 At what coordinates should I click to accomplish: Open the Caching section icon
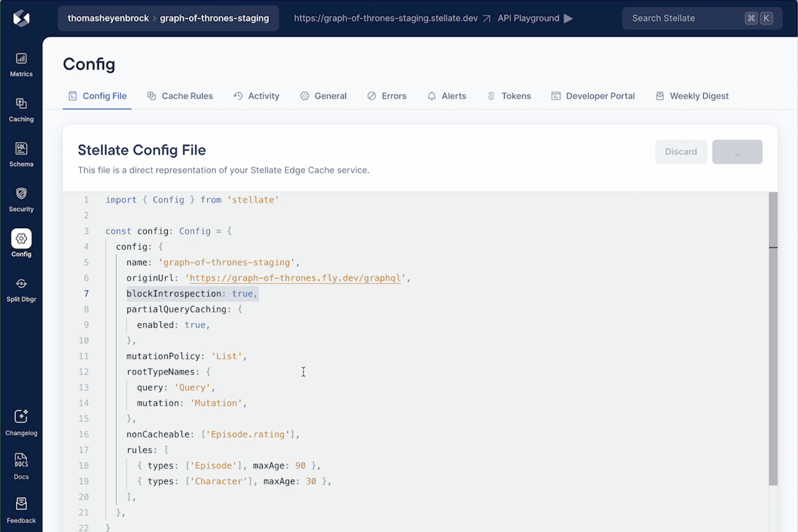pyautogui.click(x=21, y=104)
